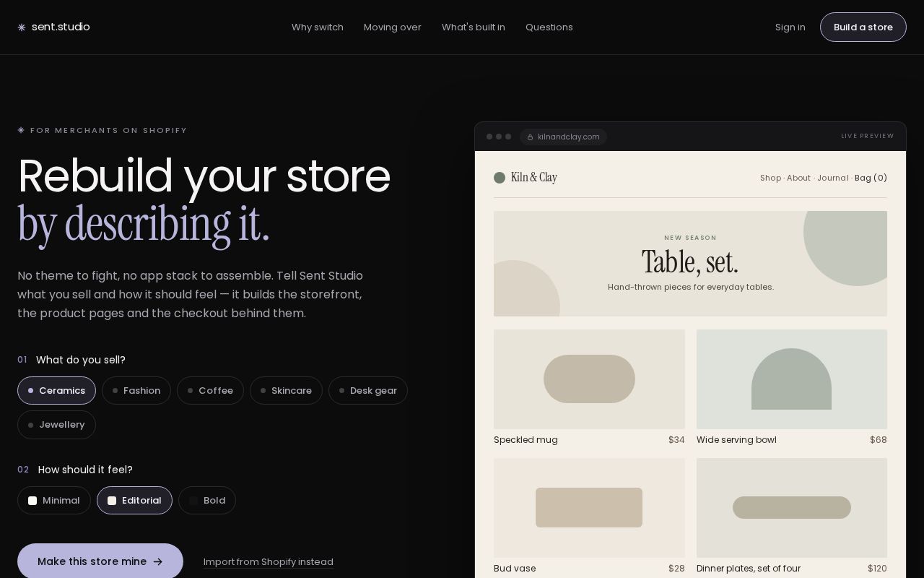Select the Ceramics product chip
Screen dimensions: 924x578
(x=56, y=391)
